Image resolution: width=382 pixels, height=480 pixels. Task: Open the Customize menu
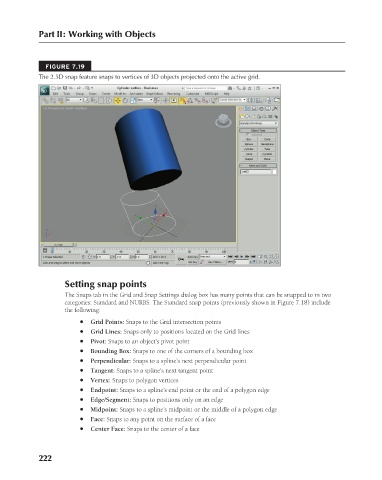[192, 94]
